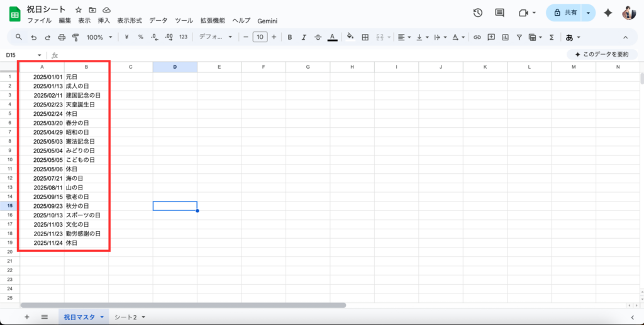Click the font size 10 field
644x325 pixels.
[260, 37]
